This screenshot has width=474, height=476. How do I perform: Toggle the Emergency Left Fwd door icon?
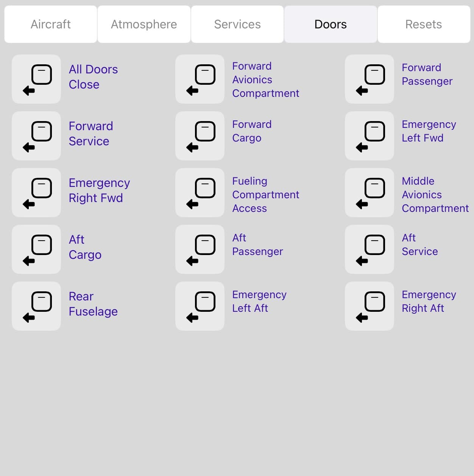point(370,136)
